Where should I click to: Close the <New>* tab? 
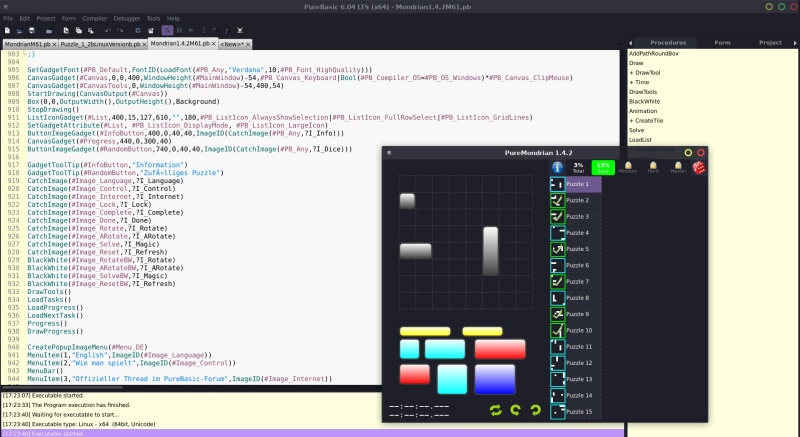[248, 44]
